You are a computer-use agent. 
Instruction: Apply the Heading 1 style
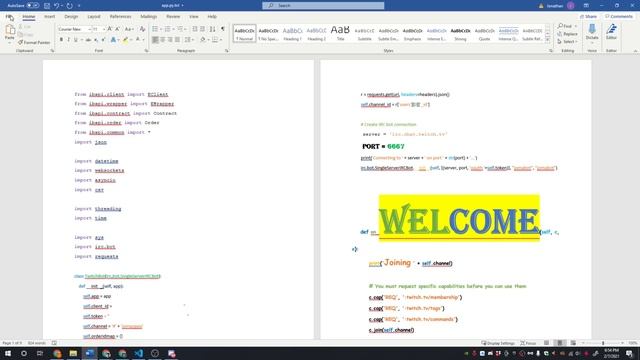[292, 33]
